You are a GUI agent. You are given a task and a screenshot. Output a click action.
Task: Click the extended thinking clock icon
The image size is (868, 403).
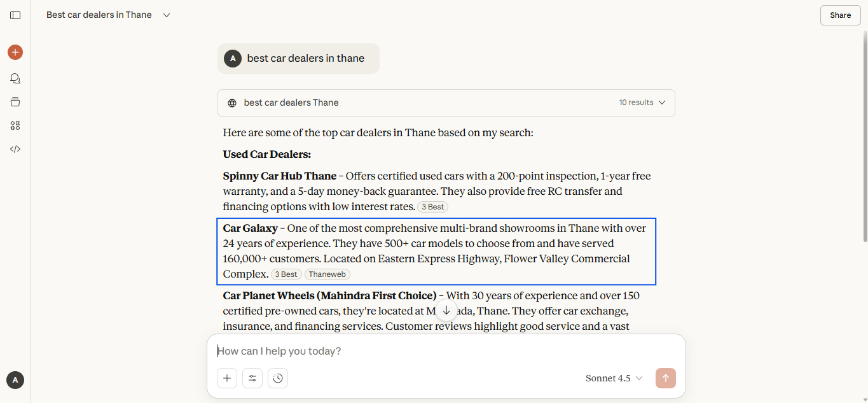coord(278,378)
